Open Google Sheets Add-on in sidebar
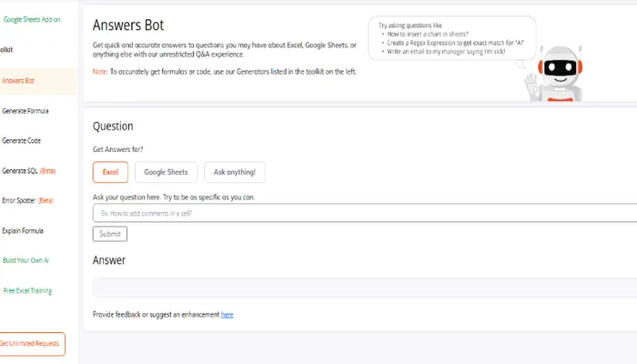This screenshot has width=637, height=364. [x=31, y=19]
